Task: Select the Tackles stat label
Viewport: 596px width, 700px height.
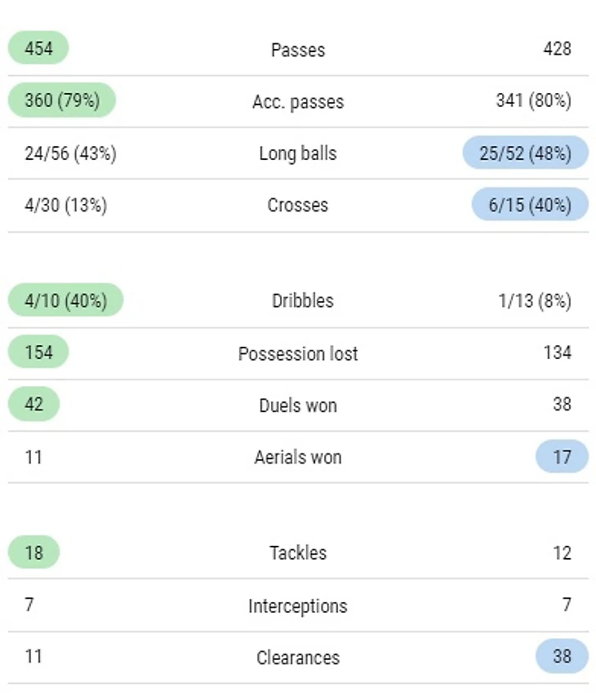Action: 298,552
